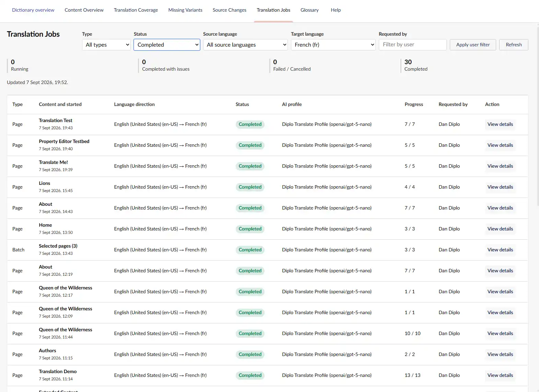View details for Selected pages (3) batch
The image size is (539, 392).
tap(500, 250)
